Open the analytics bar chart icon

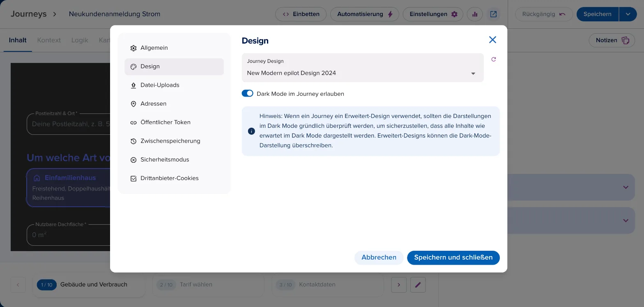pyautogui.click(x=475, y=14)
